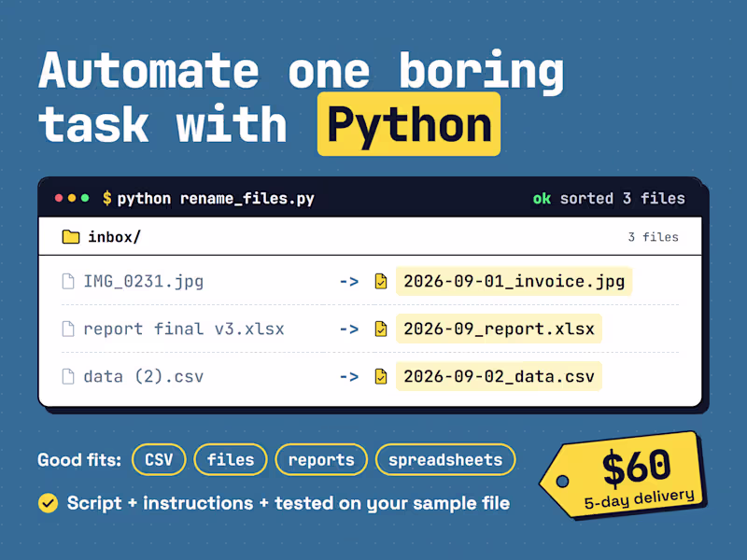Viewport: 747px width, 560px height.
Task: Click the 5-day delivery text on tag
Action: pos(640,499)
